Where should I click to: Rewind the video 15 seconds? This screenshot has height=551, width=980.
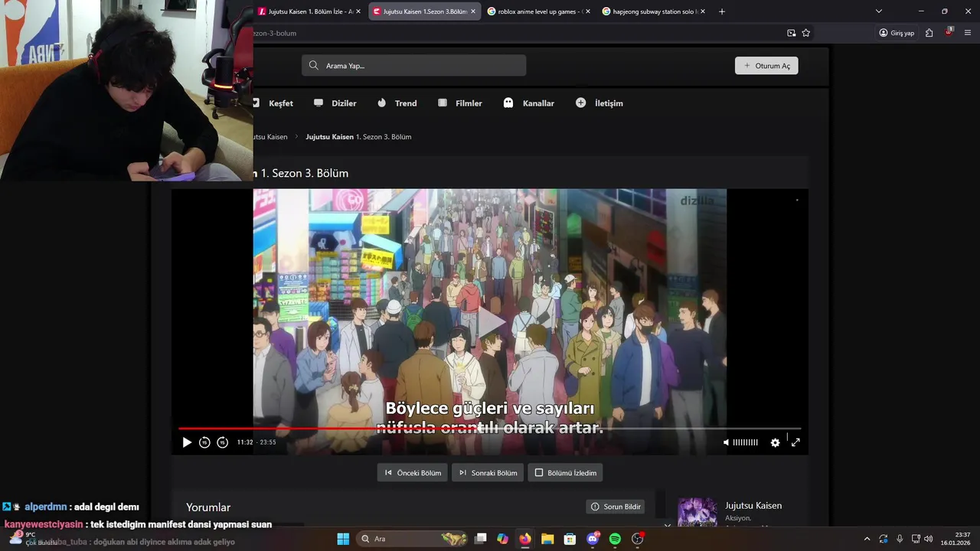tap(204, 442)
